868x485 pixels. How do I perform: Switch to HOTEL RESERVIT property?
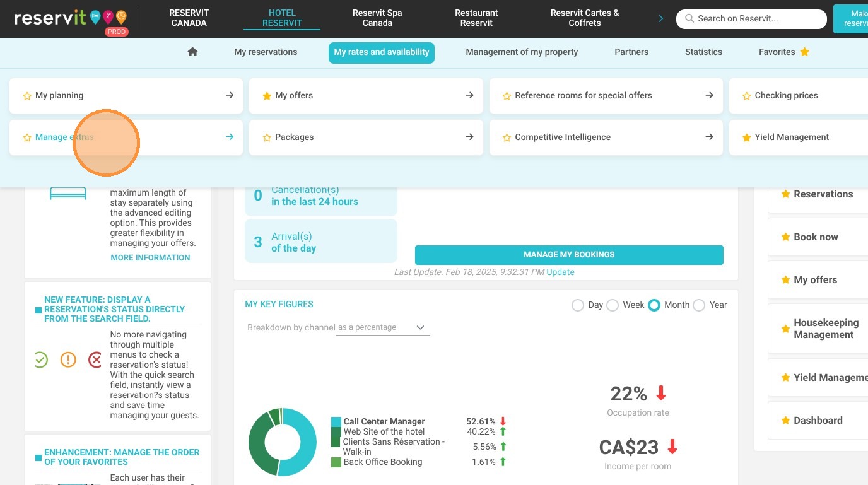point(282,18)
